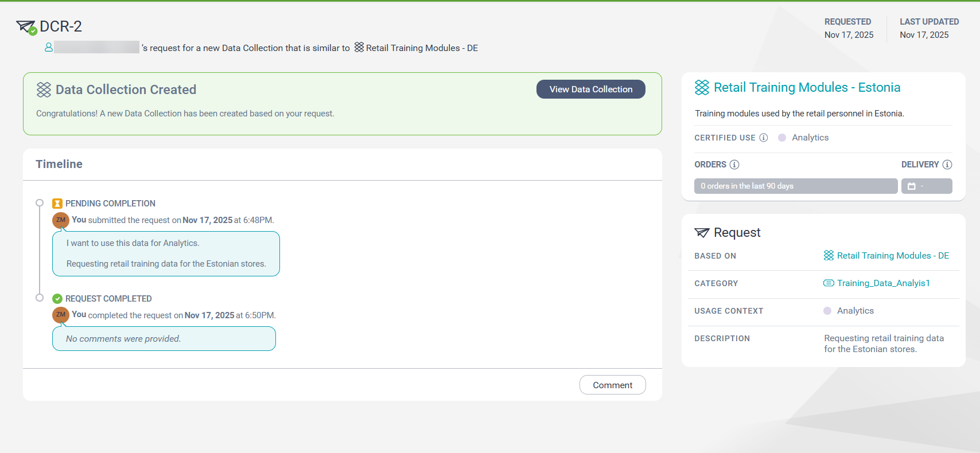Screen dimensions: 980x453
Task: Click the data collection icon beside Retail Training Modules - DE in header
Action: pos(359,48)
